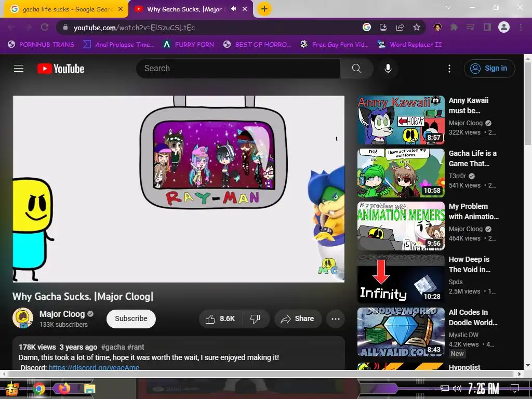Open the Extensions puzzle icon
This screenshot has height=399, width=532.
tap(454, 27)
